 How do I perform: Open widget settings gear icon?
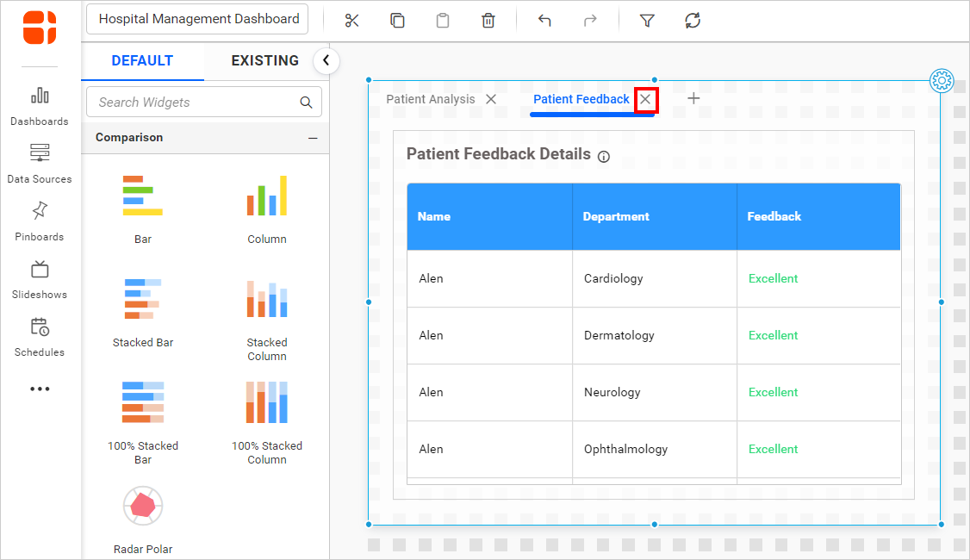[x=942, y=81]
